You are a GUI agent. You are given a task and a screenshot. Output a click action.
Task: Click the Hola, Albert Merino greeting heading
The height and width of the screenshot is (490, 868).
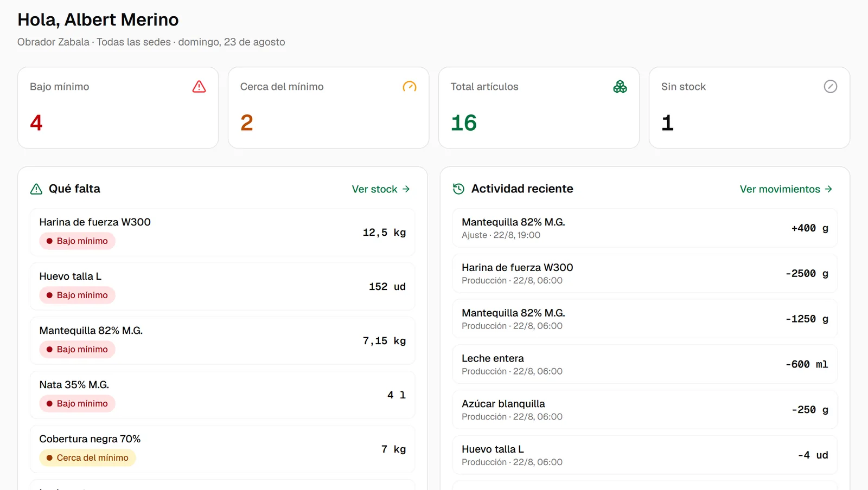tap(98, 20)
